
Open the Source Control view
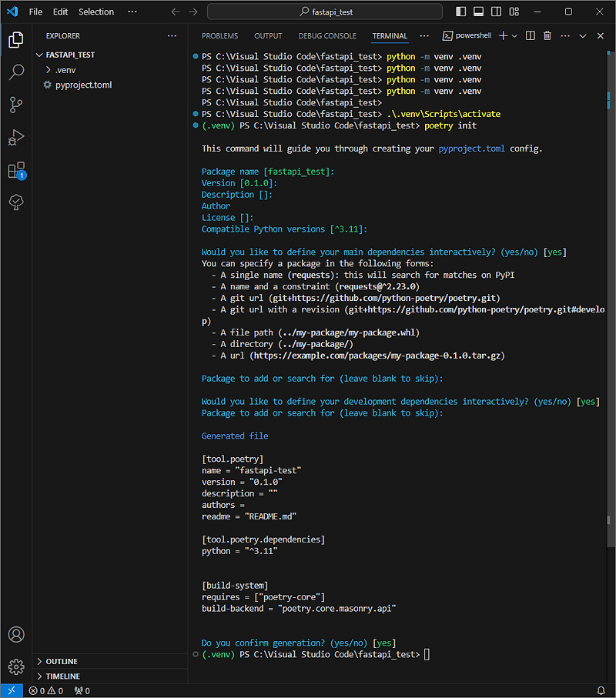tap(16, 105)
